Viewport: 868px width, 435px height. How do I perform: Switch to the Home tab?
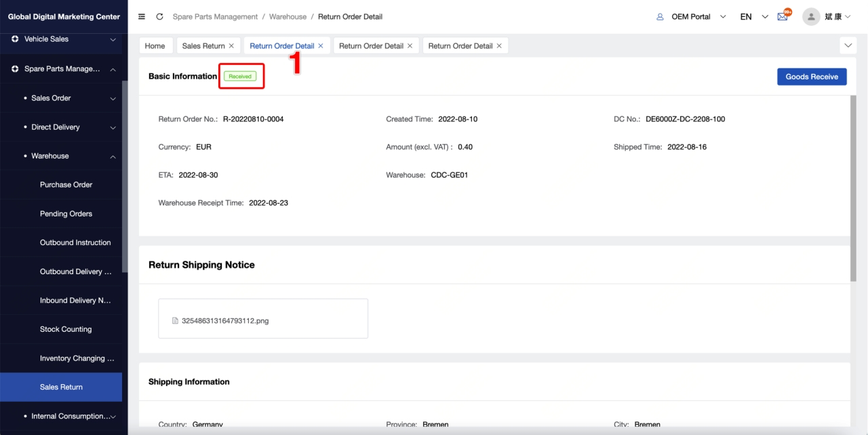[155, 46]
